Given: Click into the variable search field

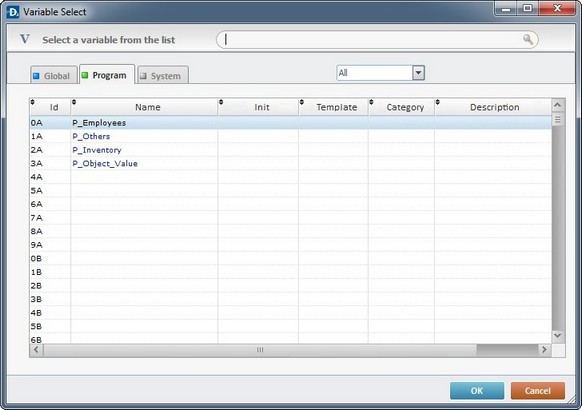Looking at the screenshot, I should click(377, 39).
